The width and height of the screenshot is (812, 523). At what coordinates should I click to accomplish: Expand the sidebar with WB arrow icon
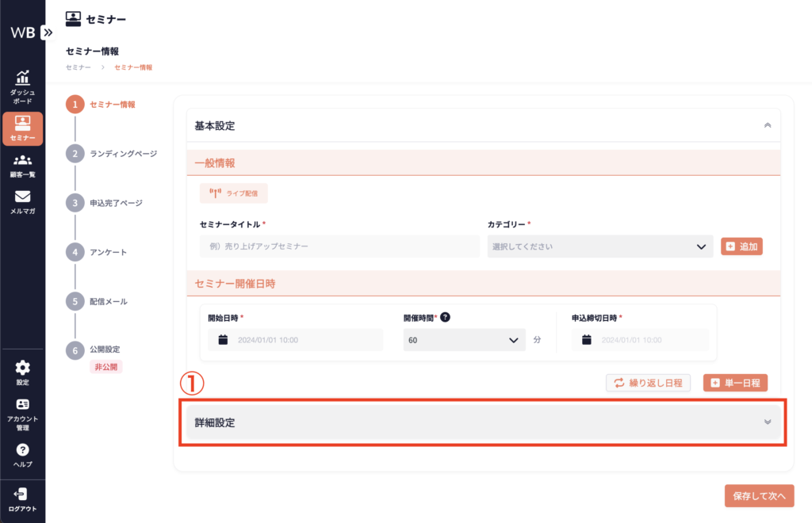[x=48, y=32]
